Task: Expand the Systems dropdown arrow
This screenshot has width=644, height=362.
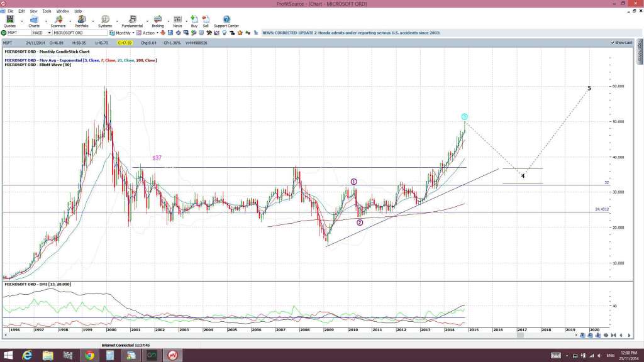Action: pyautogui.click(x=117, y=21)
